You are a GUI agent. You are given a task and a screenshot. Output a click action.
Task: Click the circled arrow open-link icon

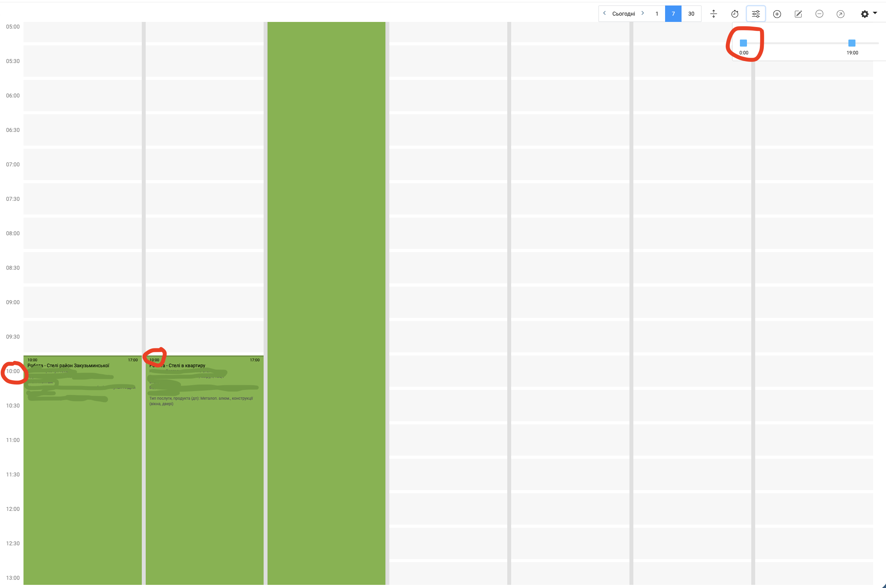click(841, 14)
